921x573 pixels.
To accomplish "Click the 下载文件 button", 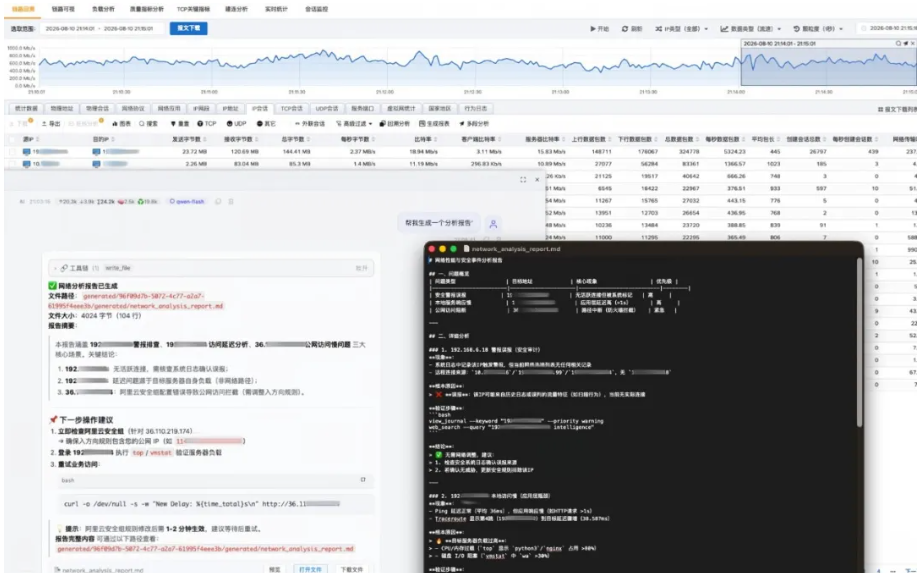I will coord(351,569).
